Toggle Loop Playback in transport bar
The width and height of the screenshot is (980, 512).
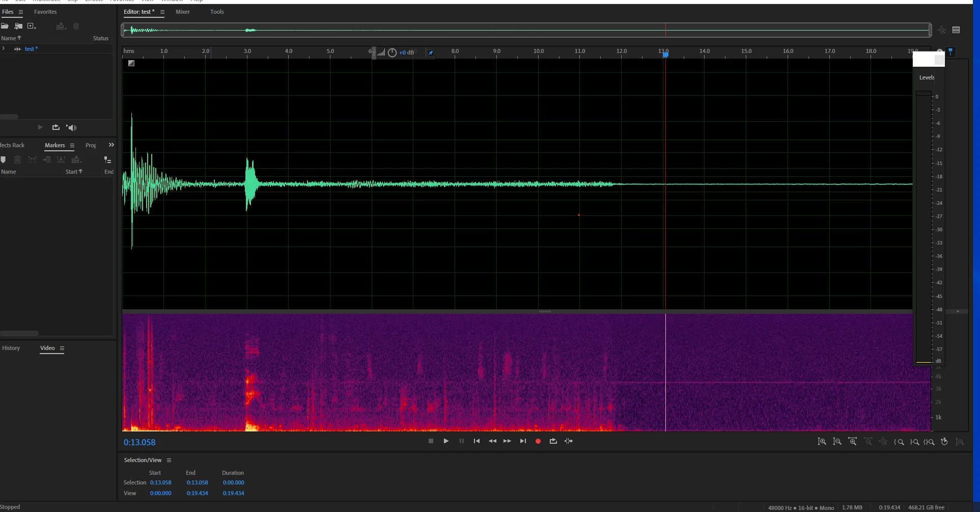553,441
